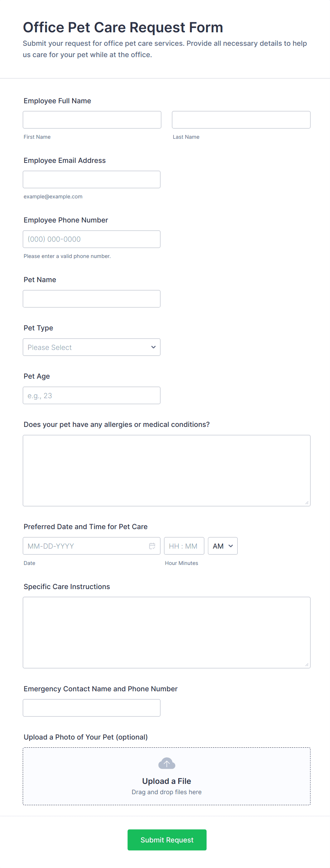Open the Pet Type dropdown

(92, 347)
